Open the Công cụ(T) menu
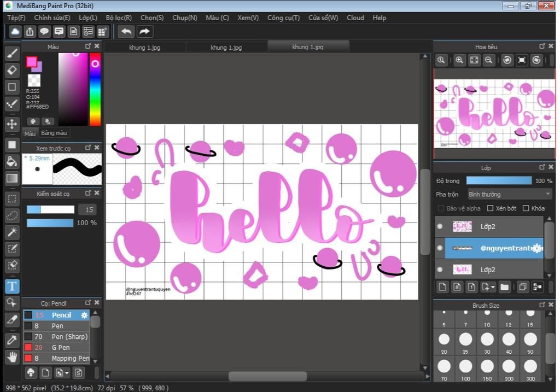This screenshot has width=560, height=392. click(x=284, y=18)
